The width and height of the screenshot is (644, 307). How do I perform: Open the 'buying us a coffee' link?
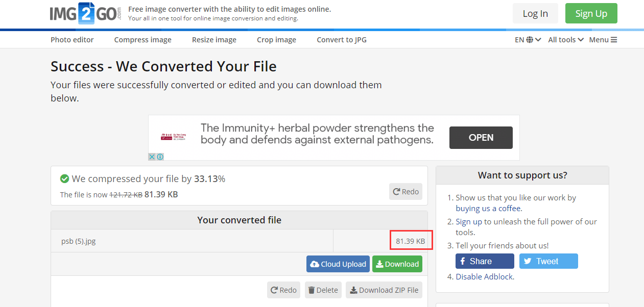coord(488,208)
